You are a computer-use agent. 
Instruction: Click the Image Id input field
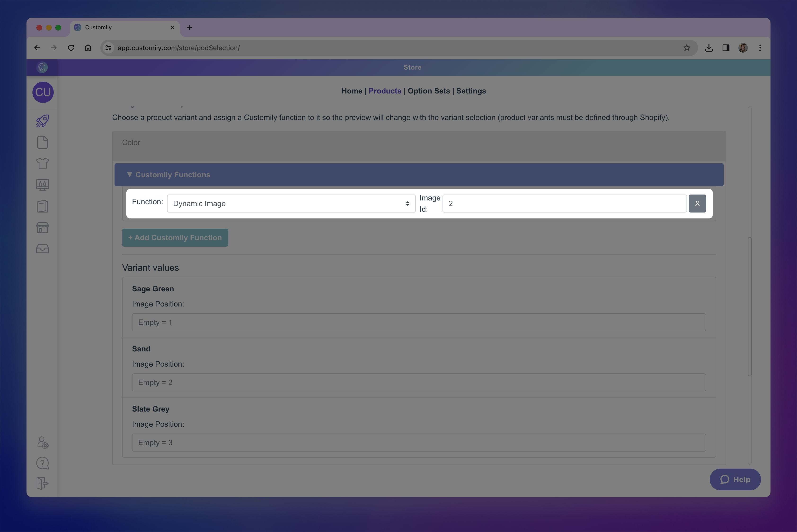point(564,203)
